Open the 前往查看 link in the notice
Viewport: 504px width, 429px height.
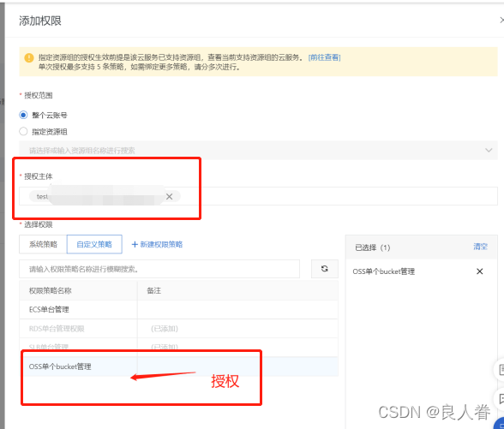pos(324,57)
